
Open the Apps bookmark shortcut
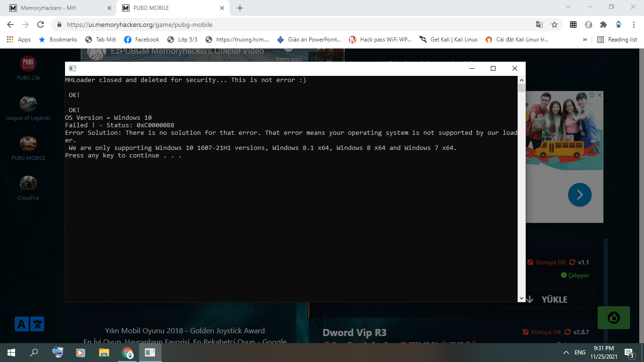[19, 40]
